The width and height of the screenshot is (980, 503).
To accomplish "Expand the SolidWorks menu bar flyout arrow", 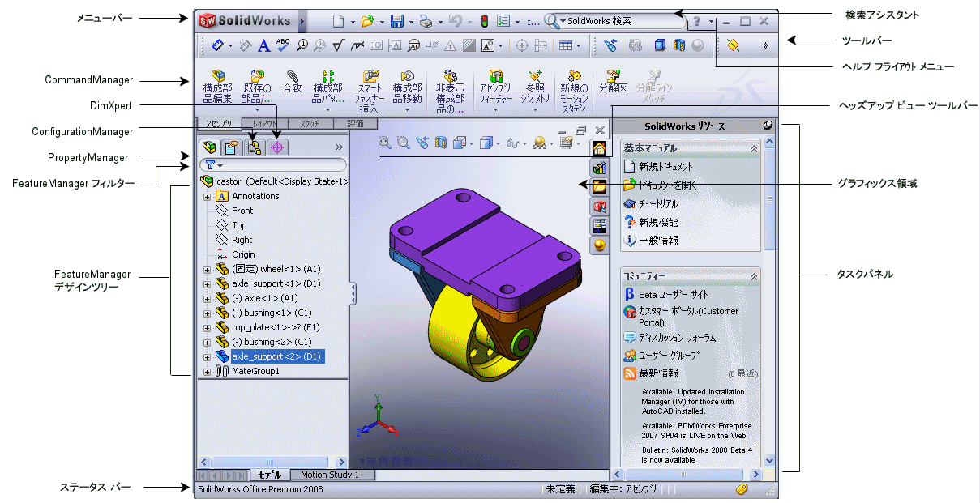I will click(302, 21).
